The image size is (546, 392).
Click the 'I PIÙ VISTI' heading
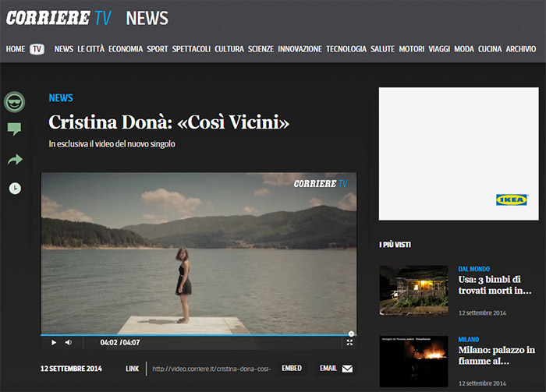tap(395, 245)
